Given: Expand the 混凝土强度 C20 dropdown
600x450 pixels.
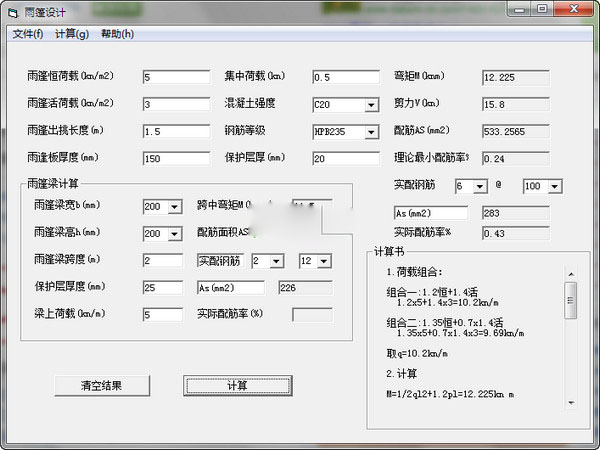Looking at the screenshot, I should [x=371, y=105].
